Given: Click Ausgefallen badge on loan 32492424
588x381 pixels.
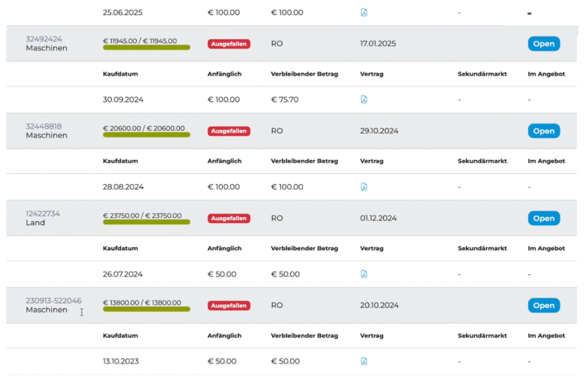Looking at the screenshot, I should tap(229, 44).
